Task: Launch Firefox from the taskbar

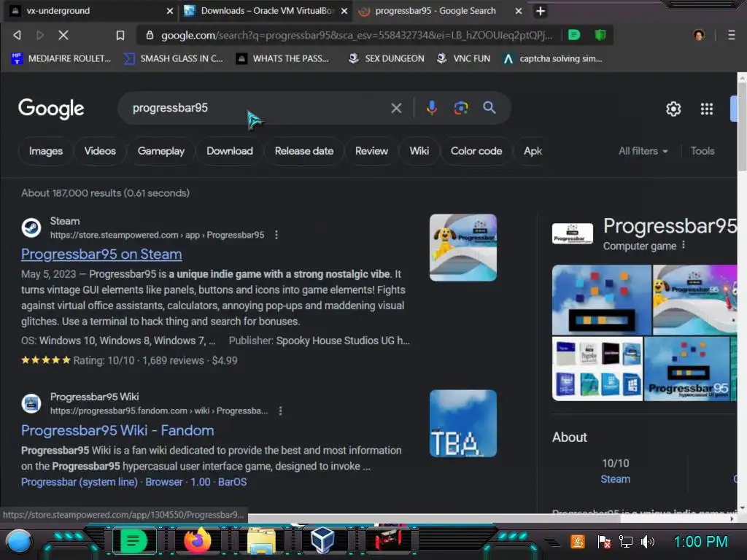Action: pyautogui.click(x=197, y=541)
